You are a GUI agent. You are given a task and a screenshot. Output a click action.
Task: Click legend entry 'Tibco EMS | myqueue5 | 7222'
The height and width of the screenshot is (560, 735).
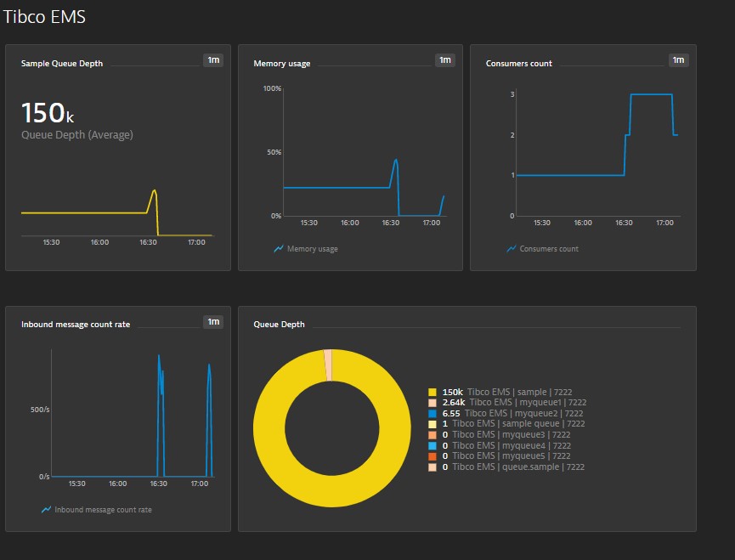pos(512,456)
